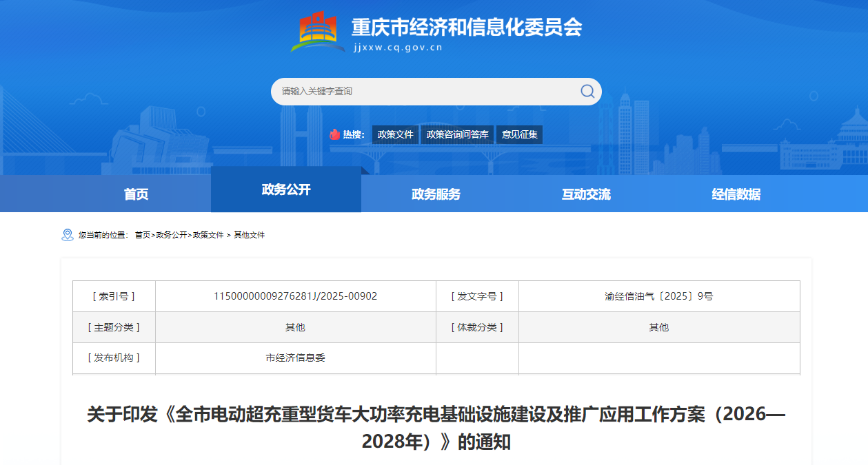Open the 政策文件 hot search link
The width and height of the screenshot is (868, 465).
point(395,134)
